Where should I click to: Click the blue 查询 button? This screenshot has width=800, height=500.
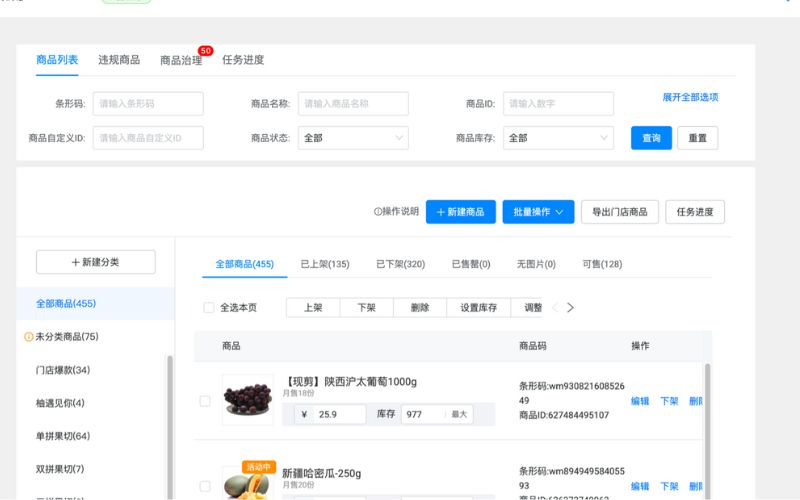(x=652, y=138)
